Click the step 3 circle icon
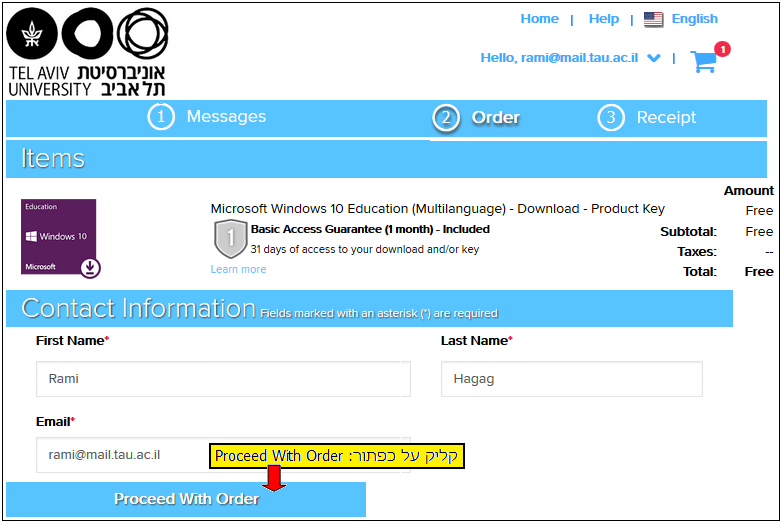This screenshot has height=523, width=781. pos(611,118)
